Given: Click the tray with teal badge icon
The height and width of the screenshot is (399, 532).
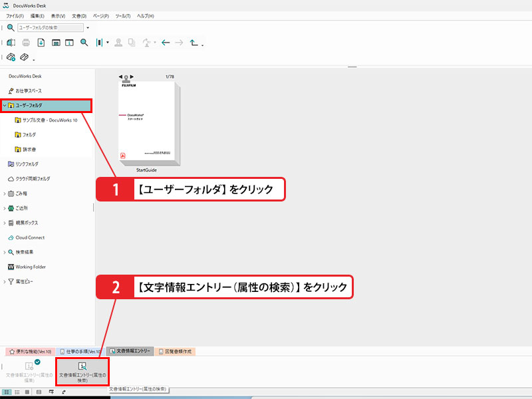Looking at the screenshot, I should [11, 57].
